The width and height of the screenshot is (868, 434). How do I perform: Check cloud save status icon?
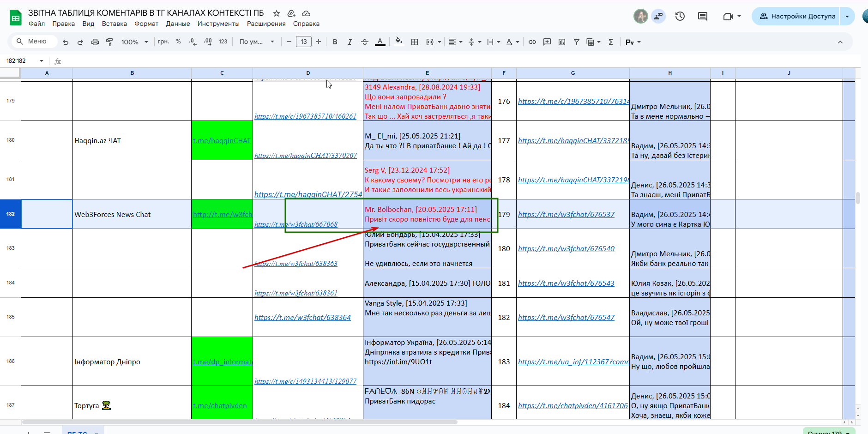[306, 13]
